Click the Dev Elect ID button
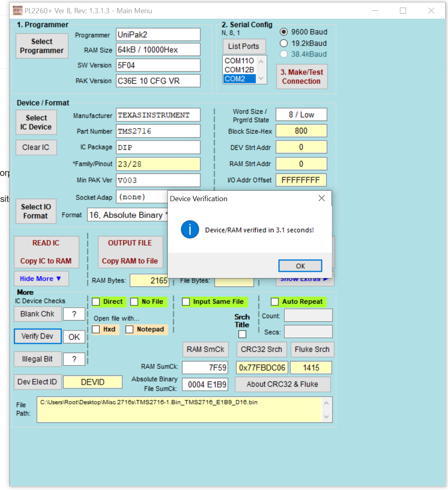Screen dimensions: 448x490 pyautogui.click(x=37, y=382)
